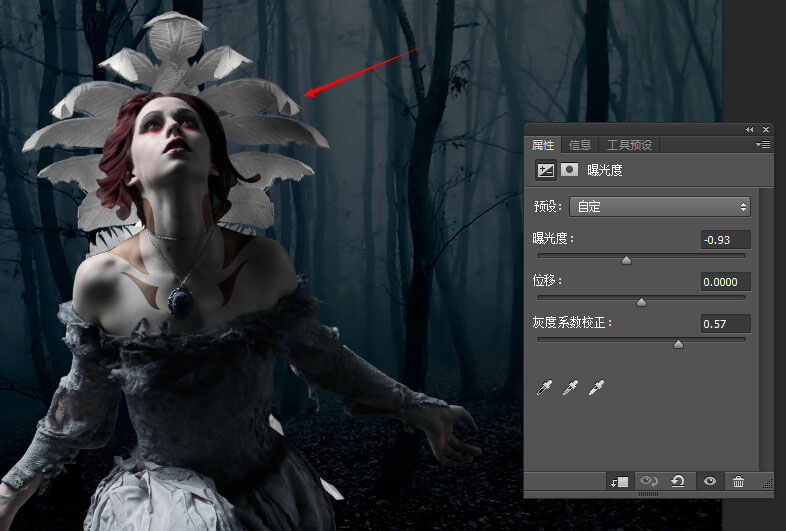Clip adjustment to layer below button

click(x=620, y=482)
